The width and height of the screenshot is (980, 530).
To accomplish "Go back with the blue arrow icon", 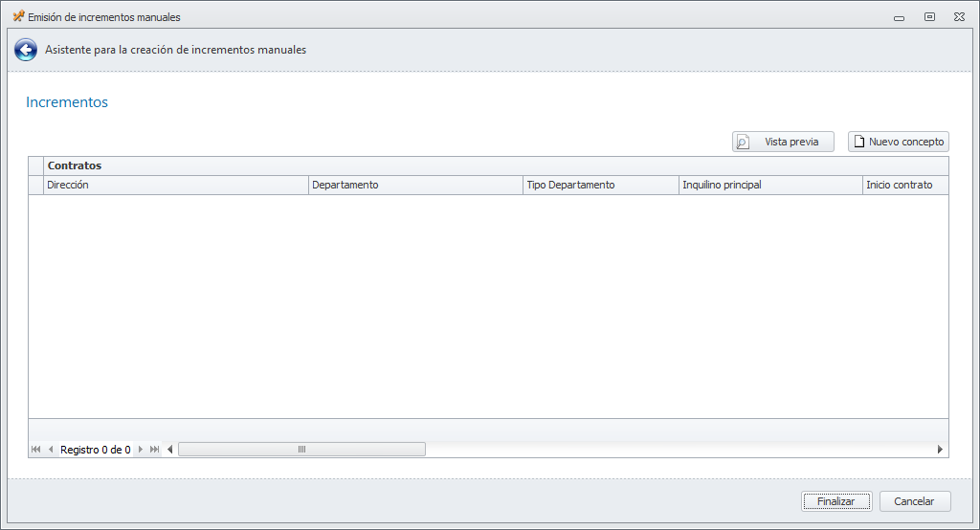I will click(26, 50).
